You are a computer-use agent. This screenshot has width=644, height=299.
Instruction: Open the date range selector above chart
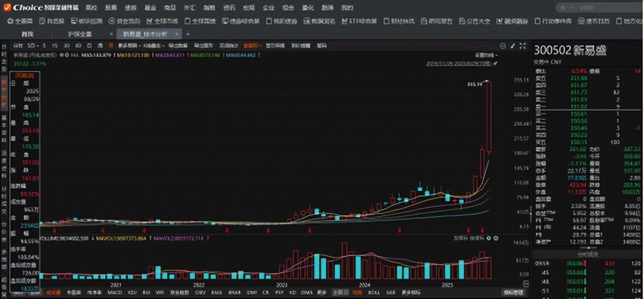(459, 64)
